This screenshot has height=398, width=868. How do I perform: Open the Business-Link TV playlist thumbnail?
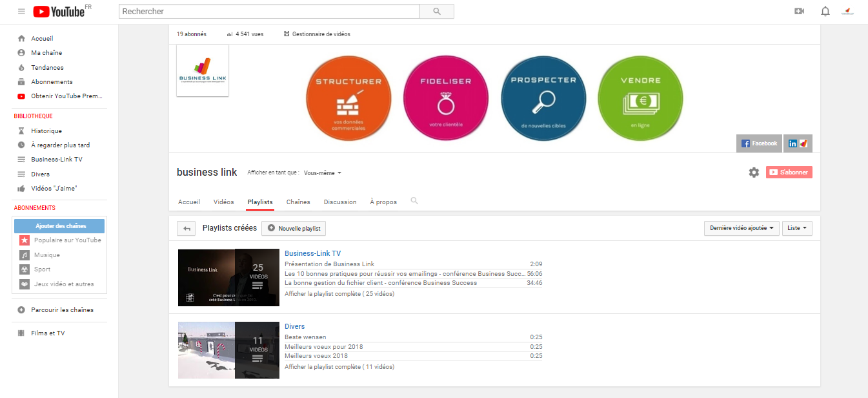[x=228, y=277]
